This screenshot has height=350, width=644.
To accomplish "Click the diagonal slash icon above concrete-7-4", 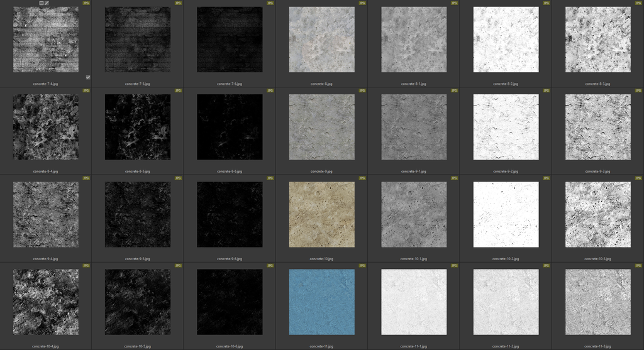I will (x=47, y=3).
